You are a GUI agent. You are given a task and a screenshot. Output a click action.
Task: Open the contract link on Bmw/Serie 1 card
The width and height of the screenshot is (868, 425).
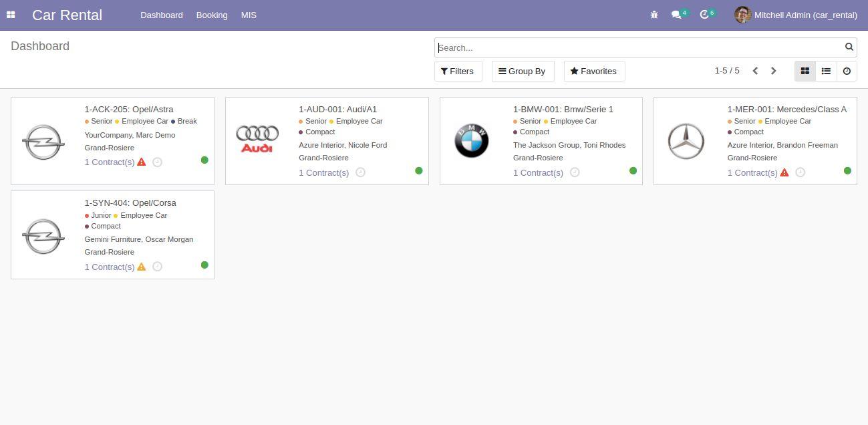click(x=538, y=172)
